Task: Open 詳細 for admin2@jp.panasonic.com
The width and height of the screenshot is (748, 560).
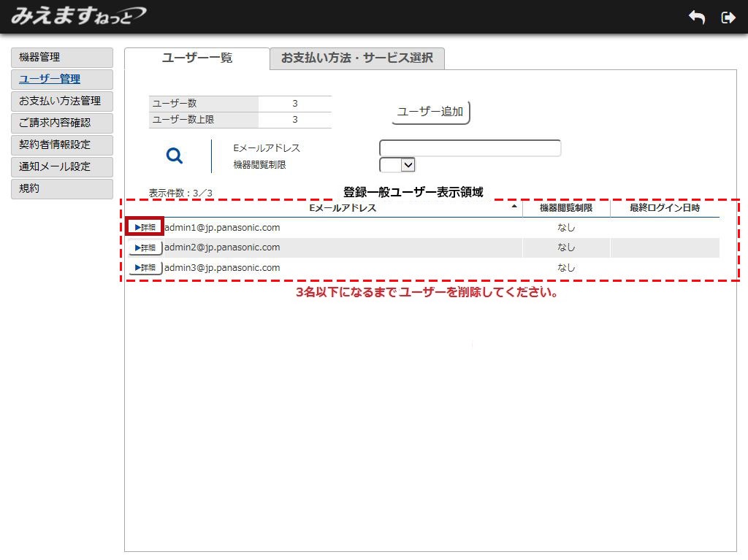Action: pyautogui.click(x=145, y=248)
